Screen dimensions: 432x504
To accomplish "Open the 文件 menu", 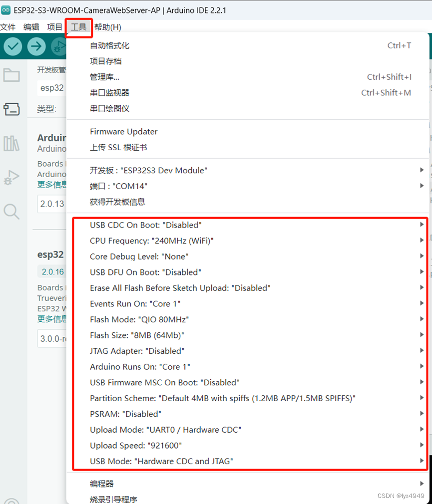I will 8,27.
